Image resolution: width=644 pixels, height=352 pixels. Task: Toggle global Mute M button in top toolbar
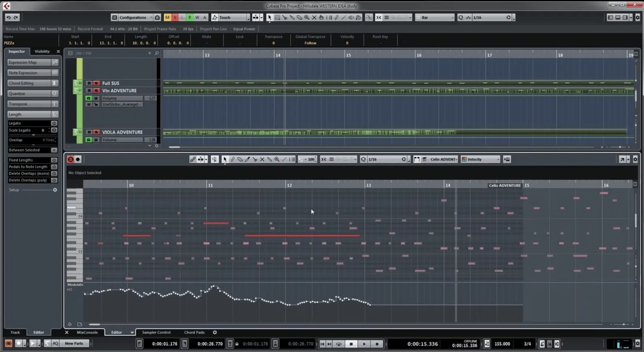167,17
